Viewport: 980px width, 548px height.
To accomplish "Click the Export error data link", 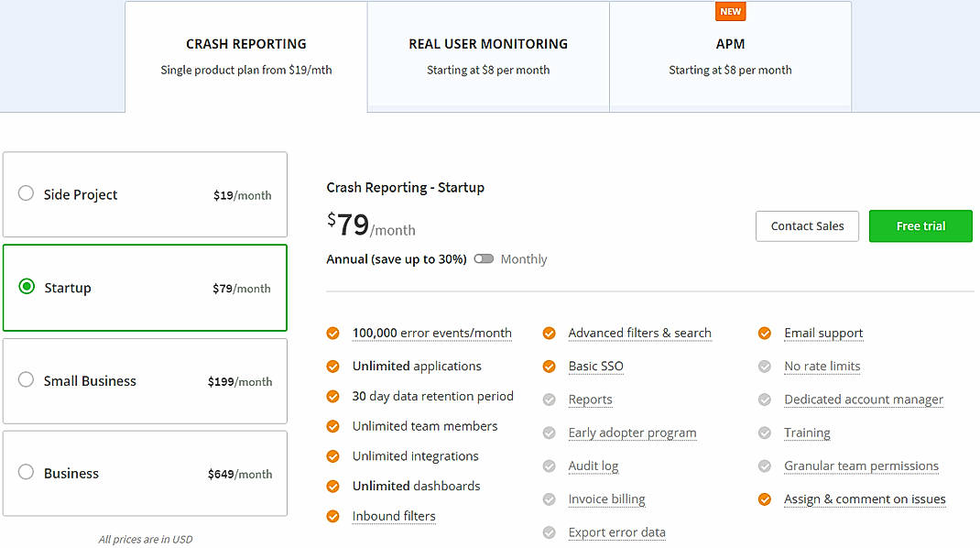I will 616,532.
